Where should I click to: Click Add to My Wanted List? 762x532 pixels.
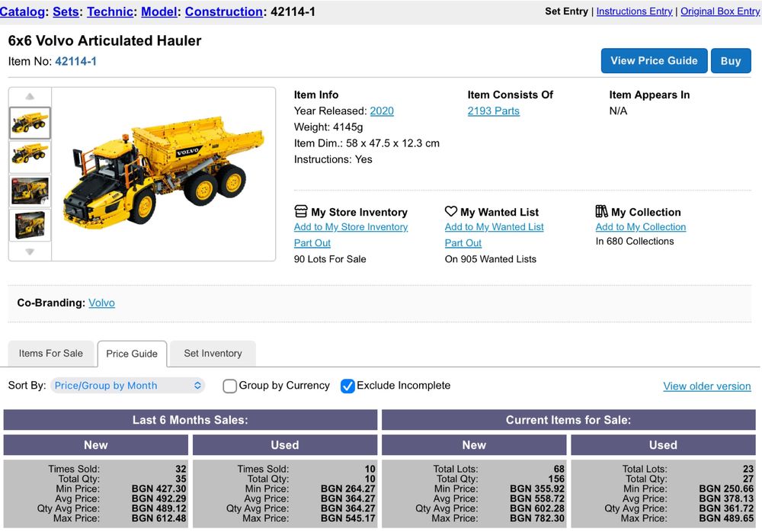(x=494, y=227)
